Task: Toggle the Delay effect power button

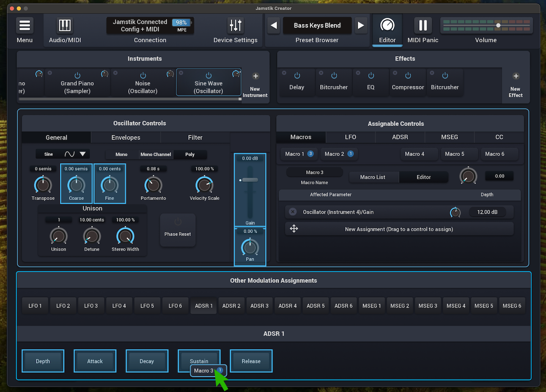Action: coord(297,76)
